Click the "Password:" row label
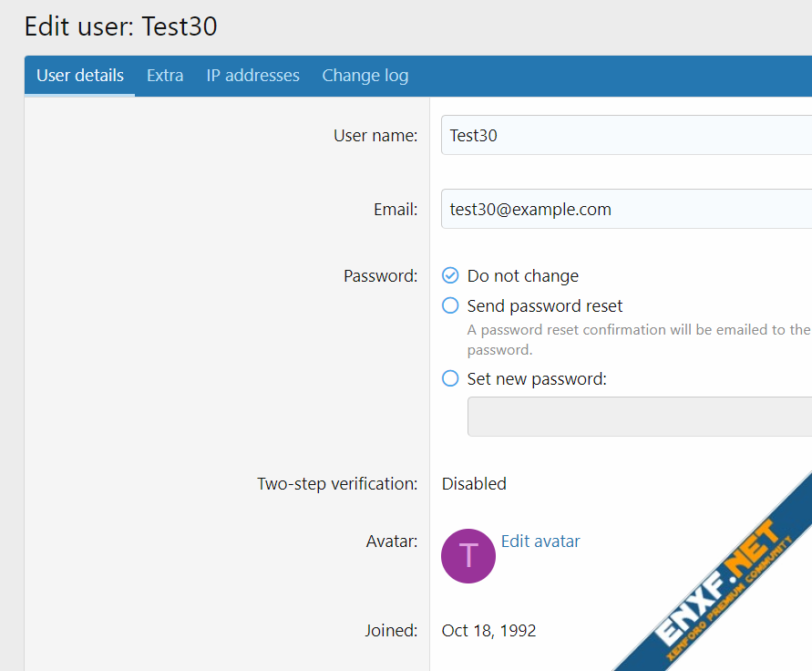The width and height of the screenshot is (812, 671). (x=380, y=276)
